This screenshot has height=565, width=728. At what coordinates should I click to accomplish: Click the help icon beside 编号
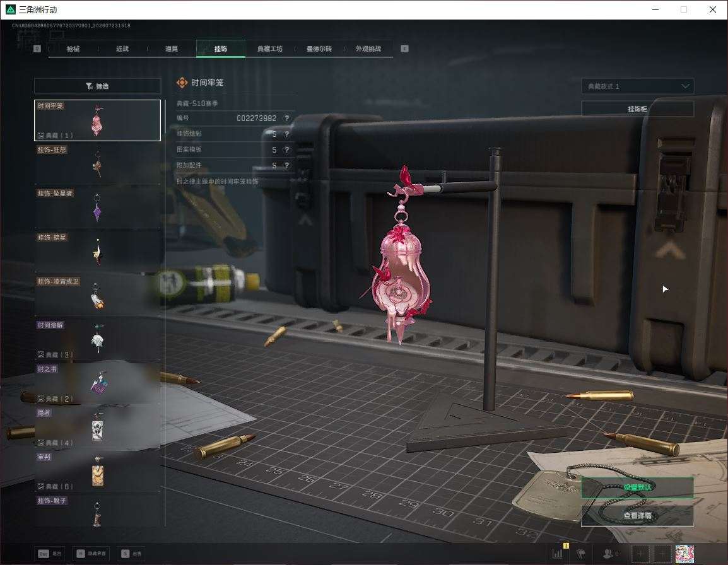[x=287, y=119]
